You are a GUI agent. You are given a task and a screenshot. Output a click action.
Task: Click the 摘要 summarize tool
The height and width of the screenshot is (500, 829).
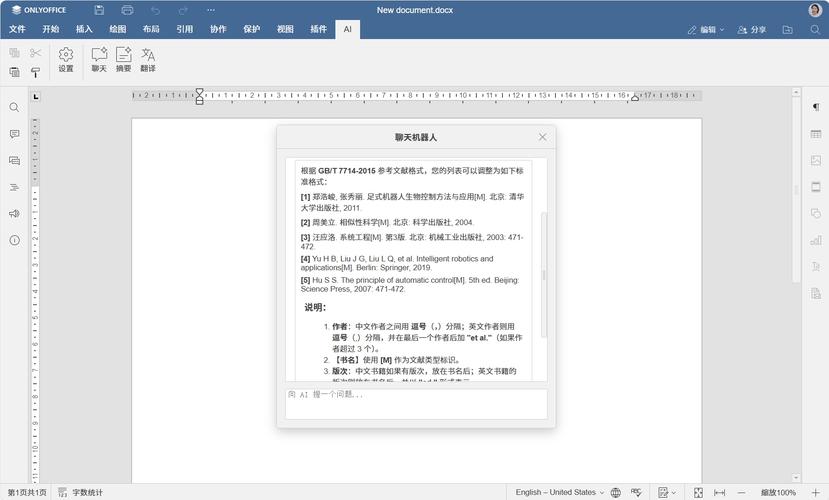123,60
